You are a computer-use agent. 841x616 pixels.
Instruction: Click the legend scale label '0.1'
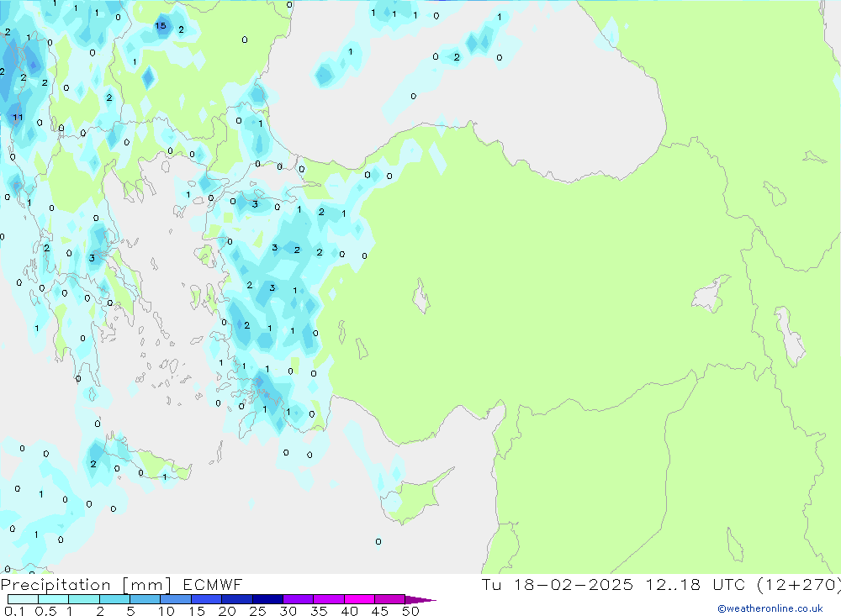(x=14, y=611)
